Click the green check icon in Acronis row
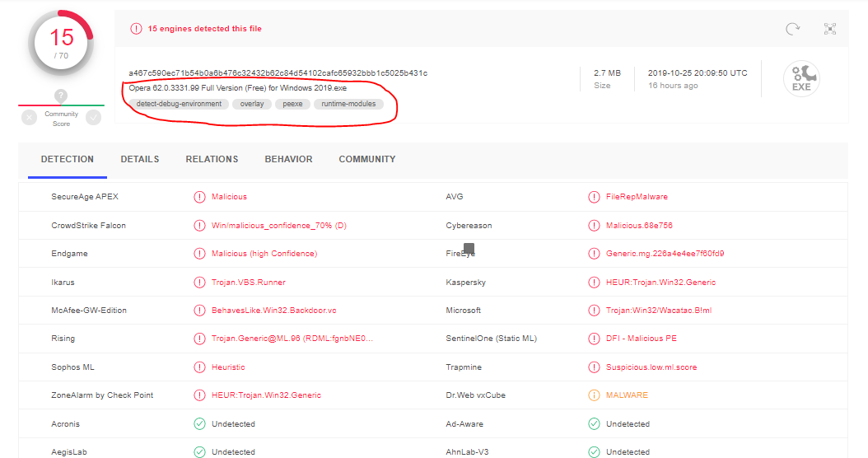 point(199,423)
